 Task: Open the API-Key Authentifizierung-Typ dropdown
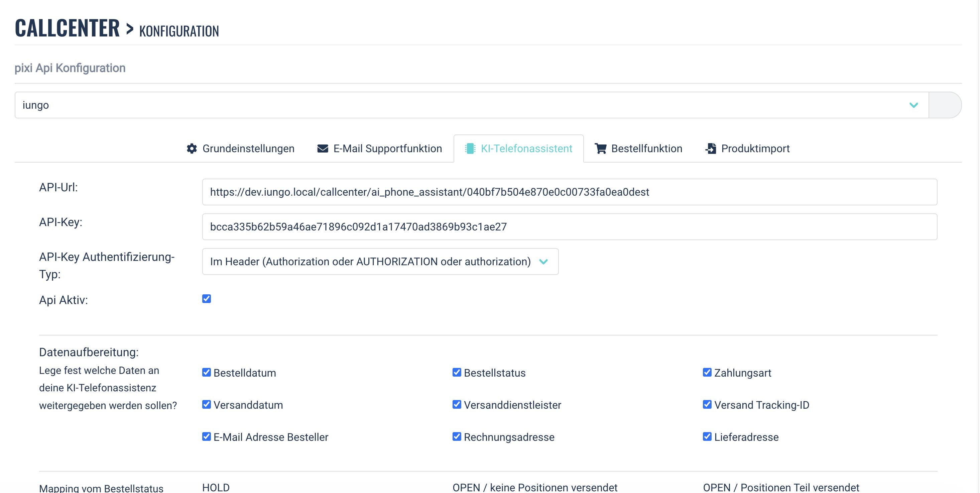coord(380,262)
